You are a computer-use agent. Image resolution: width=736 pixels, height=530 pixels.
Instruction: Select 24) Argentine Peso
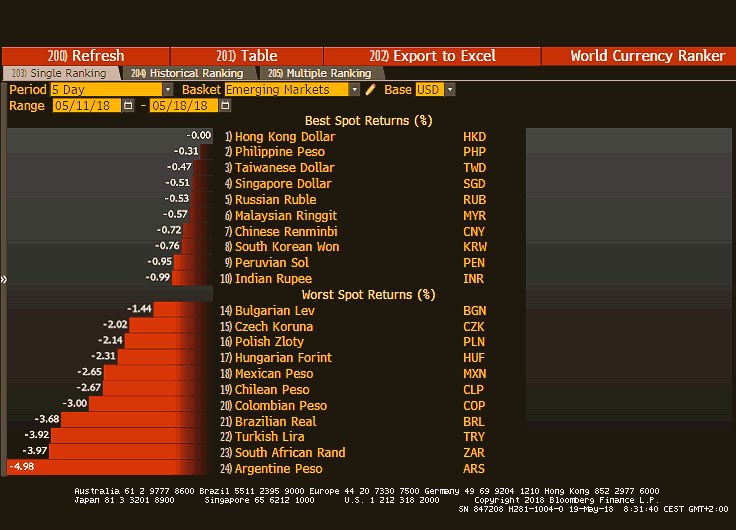pos(271,469)
